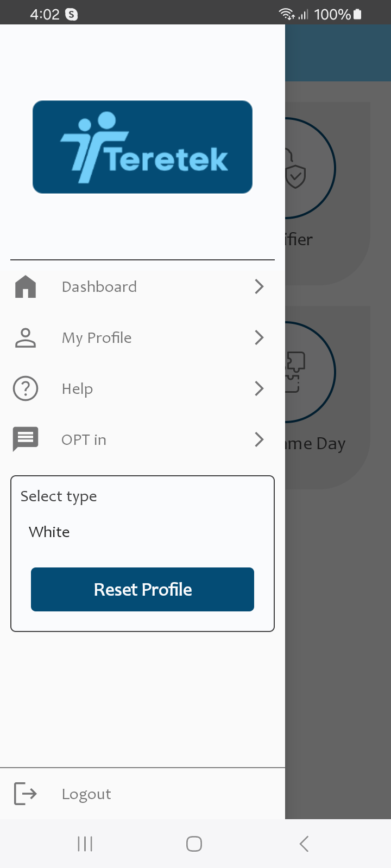Tap the My Profile person icon
Screen dimensions: 391x868
pyautogui.click(x=26, y=337)
